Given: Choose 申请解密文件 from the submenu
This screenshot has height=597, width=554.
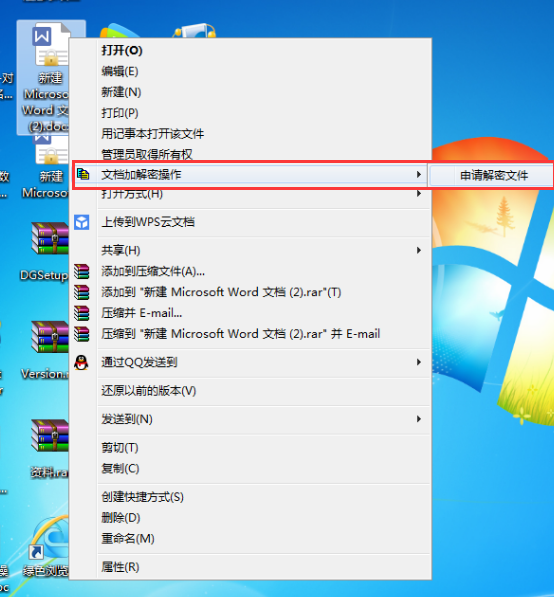Looking at the screenshot, I should (x=494, y=176).
